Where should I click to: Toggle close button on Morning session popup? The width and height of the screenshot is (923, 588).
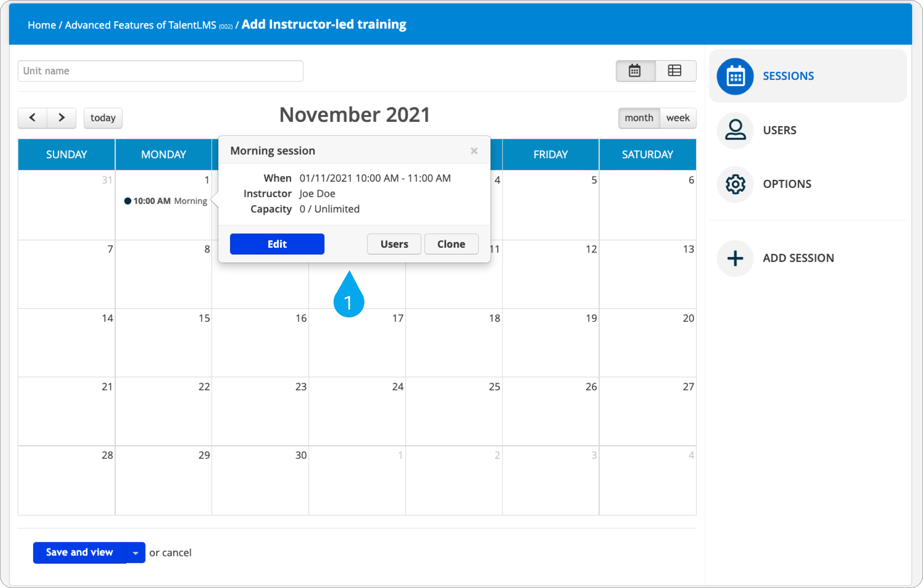point(474,151)
